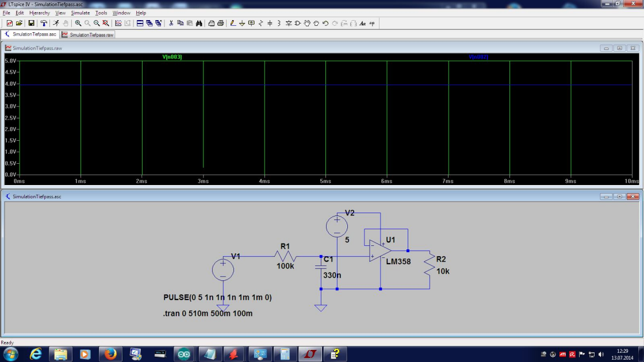Image resolution: width=644 pixels, height=362 pixels.
Task: Open Internet Explorer from the taskbar
Action: (x=36, y=354)
